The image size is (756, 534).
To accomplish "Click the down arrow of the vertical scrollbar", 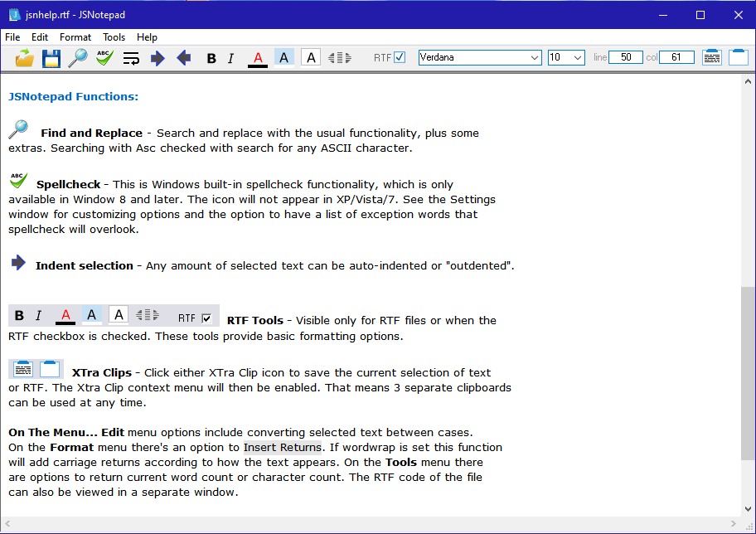I will tap(748, 508).
